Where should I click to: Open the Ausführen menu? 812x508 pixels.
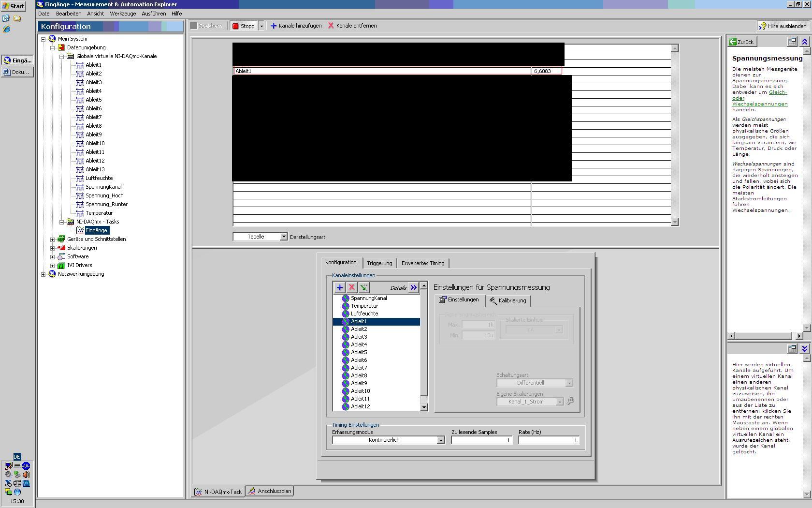click(154, 14)
